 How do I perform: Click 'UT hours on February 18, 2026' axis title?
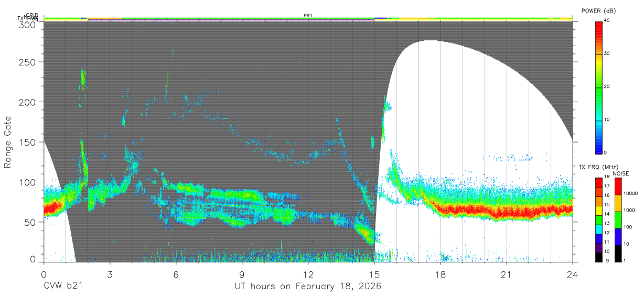coord(308,287)
